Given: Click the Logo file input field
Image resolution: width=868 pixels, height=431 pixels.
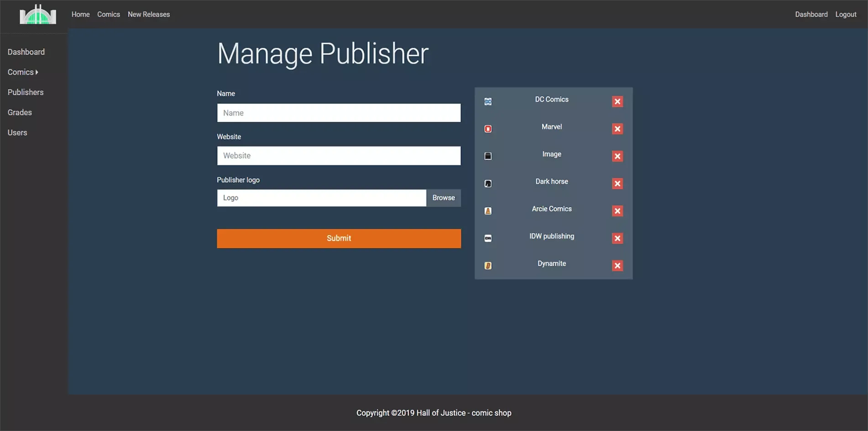Looking at the screenshot, I should tap(322, 198).
